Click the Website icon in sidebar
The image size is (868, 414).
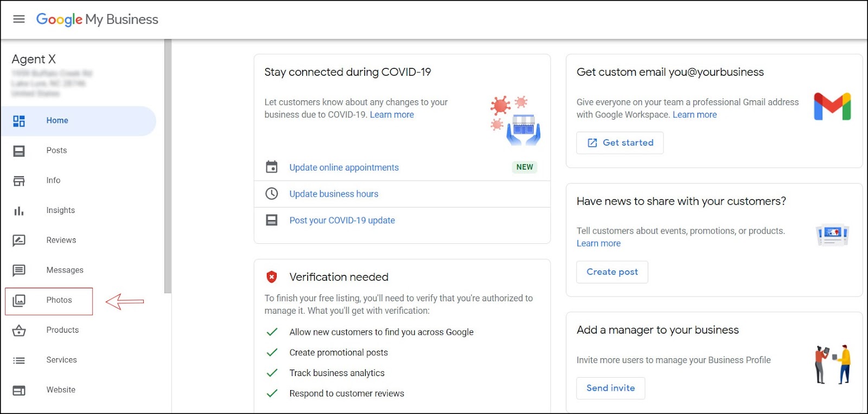tap(19, 390)
